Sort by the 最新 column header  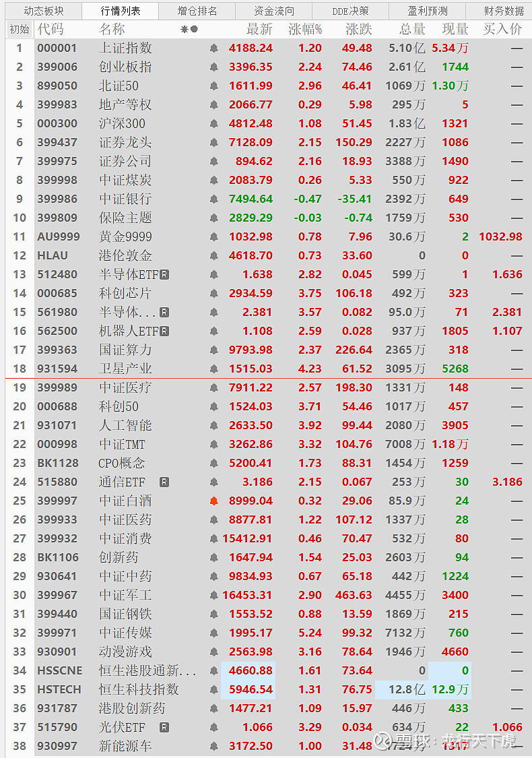pyautogui.click(x=259, y=30)
